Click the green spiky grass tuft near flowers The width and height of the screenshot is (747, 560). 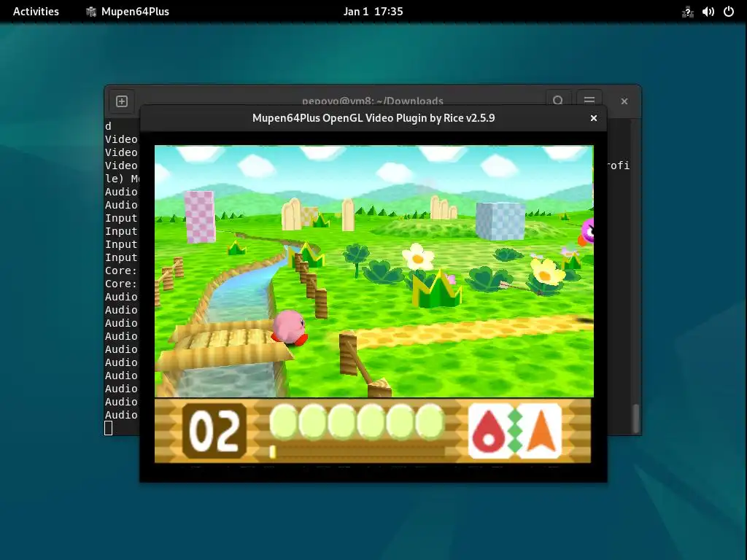[436, 289]
